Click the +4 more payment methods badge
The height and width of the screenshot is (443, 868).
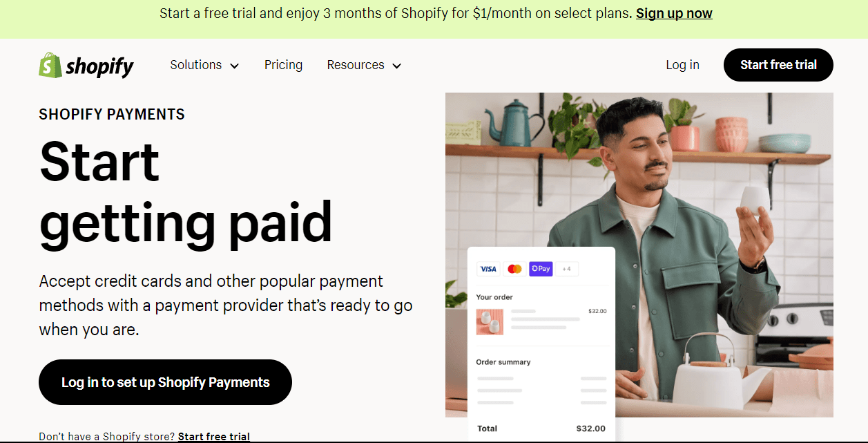coord(567,269)
